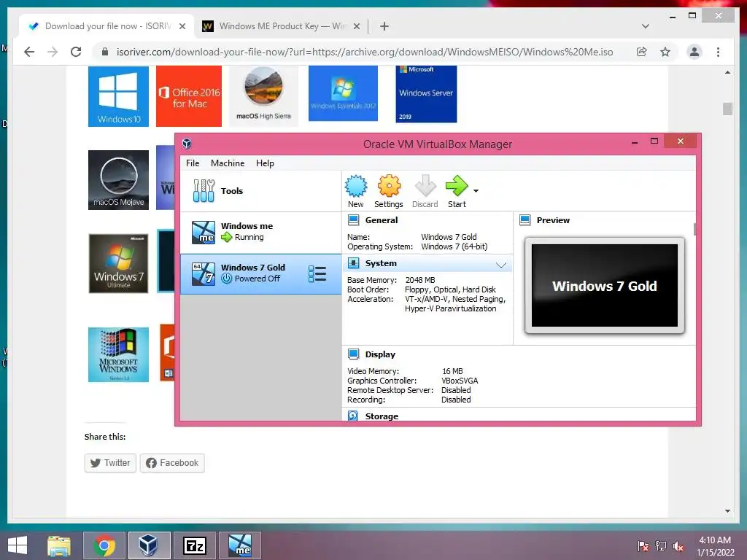The image size is (747, 560).
Task: Open the taskbar clock showing 4:10 AM
Action: 715,546
